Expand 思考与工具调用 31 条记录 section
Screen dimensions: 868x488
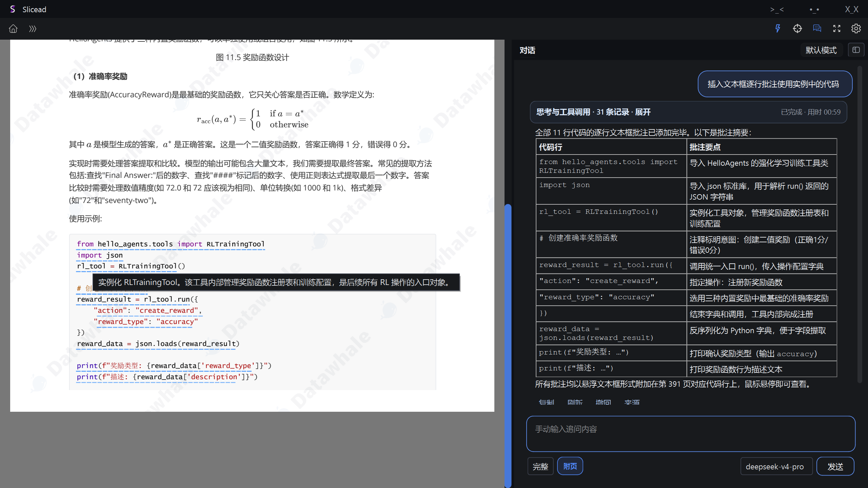[688, 112]
